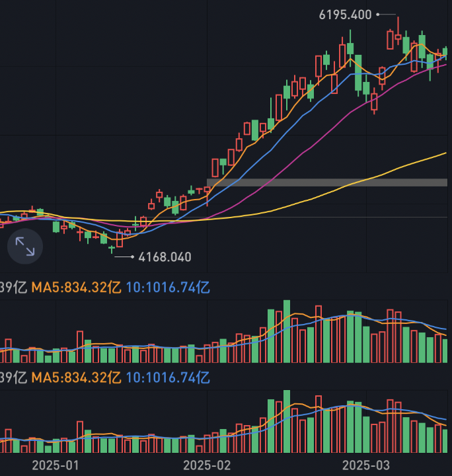Select the 4168.040 low price label
The height and width of the screenshot is (476, 452).
(165, 257)
